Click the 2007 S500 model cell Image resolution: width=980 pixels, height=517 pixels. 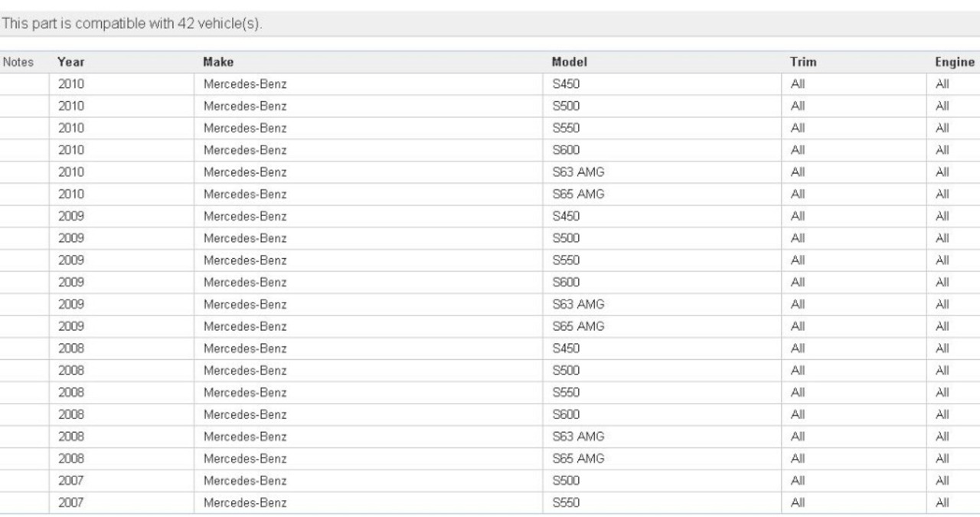pyautogui.click(x=662, y=481)
